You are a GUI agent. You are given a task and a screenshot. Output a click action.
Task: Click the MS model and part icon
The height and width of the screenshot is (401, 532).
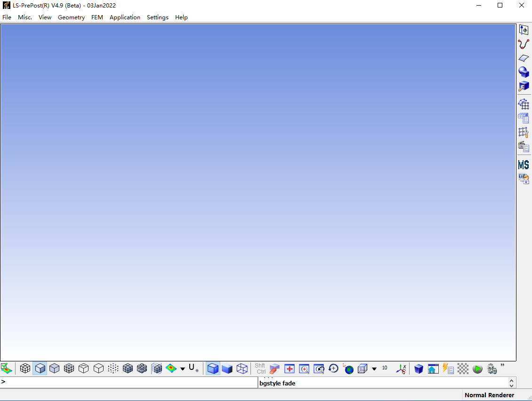click(524, 165)
